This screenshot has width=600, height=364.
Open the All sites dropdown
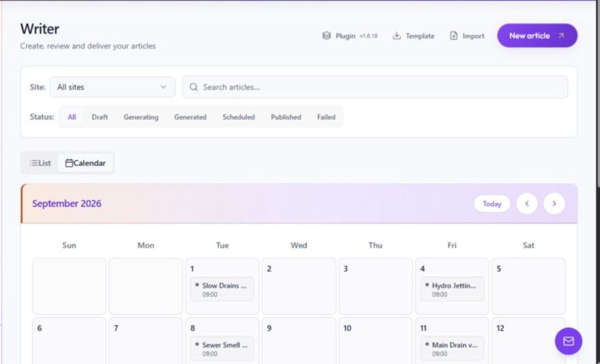pyautogui.click(x=112, y=87)
